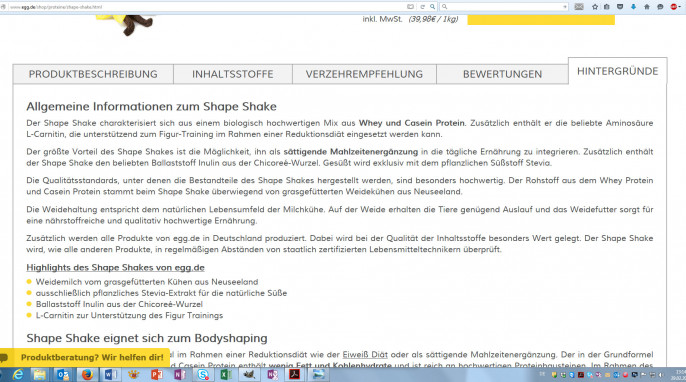Switch to the Inhaltsstoffe tab
Screen dimensions: 686x382
pos(233,74)
